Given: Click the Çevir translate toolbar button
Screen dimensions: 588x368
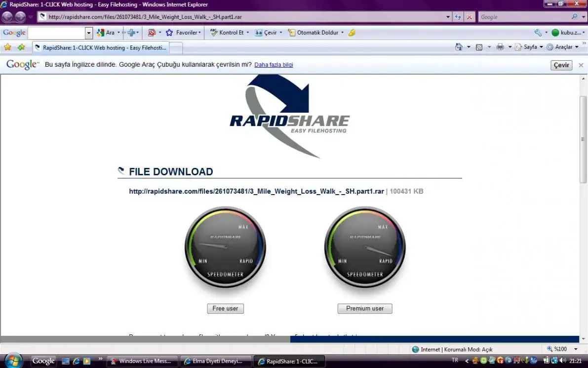Looking at the screenshot, I should click(266, 33).
